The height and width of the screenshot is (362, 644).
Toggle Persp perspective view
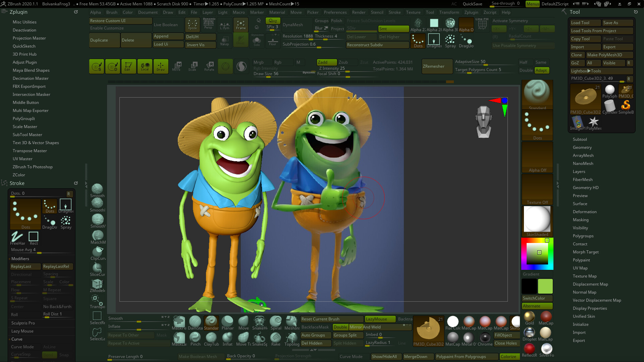[209, 24]
